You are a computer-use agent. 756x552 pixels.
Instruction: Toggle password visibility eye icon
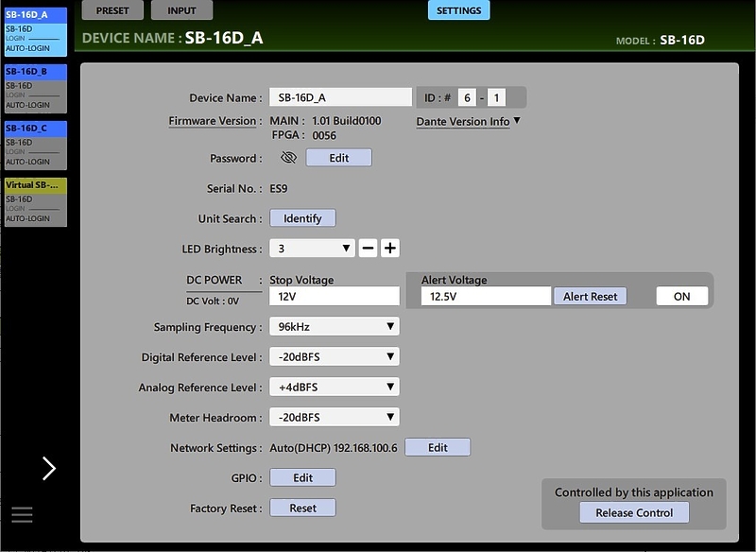pyautogui.click(x=289, y=158)
